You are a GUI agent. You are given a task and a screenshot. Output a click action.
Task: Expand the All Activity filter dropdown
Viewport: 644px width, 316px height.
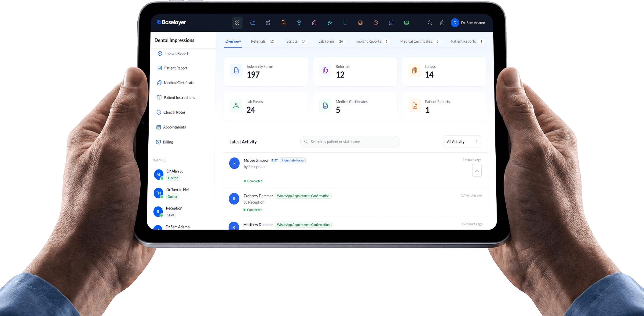462,142
